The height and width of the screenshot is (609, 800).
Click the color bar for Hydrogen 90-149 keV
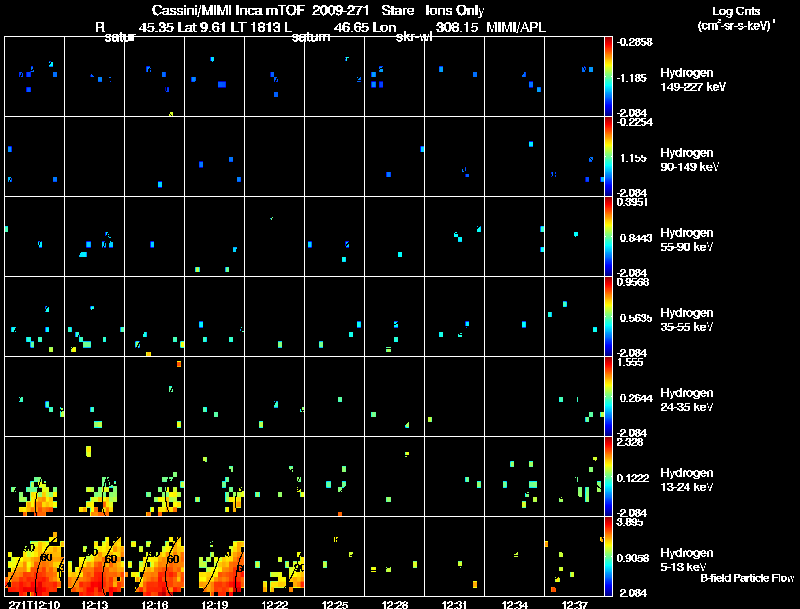[608, 157]
